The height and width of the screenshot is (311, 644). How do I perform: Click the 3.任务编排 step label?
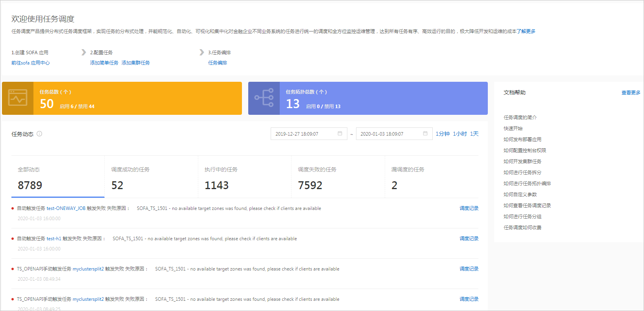[220, 53]
